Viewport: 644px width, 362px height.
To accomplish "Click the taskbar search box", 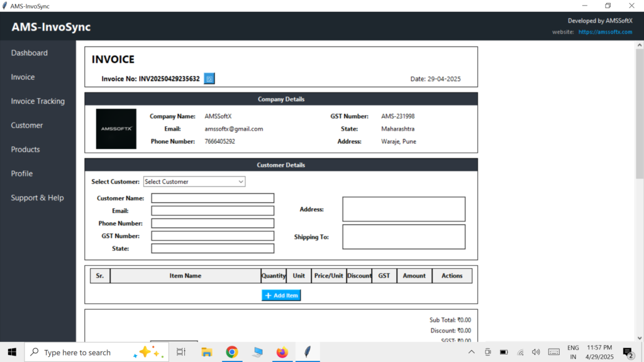I will [97, 352].
